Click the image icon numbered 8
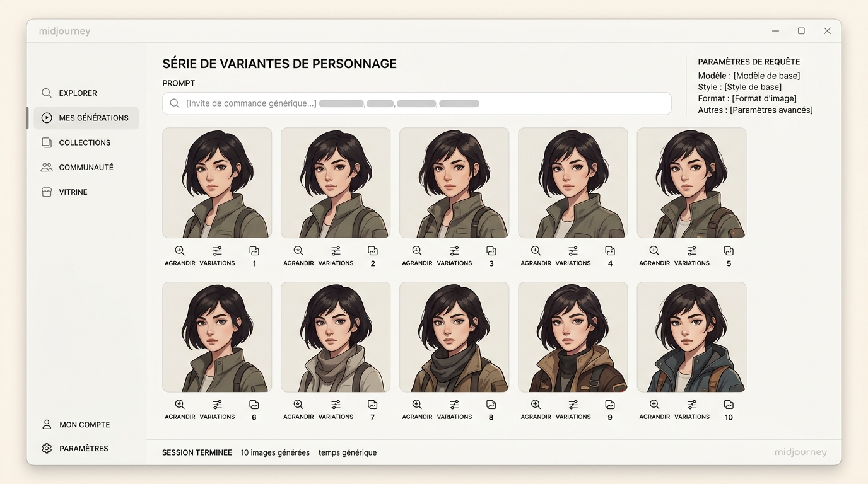Screen dimensions: 868x484 click(x=491, y=405)
